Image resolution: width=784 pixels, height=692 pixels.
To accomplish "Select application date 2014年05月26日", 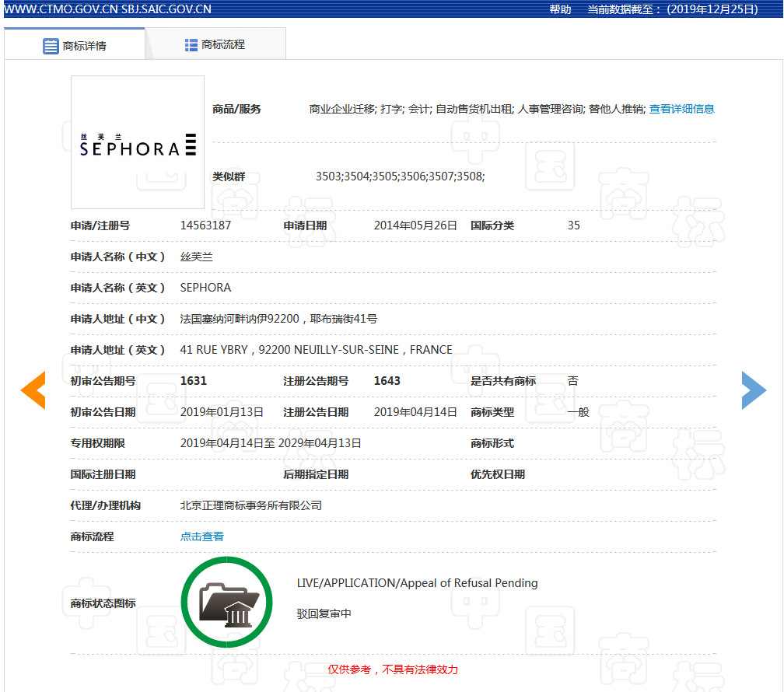I will pyautogui.click(x=415, y=225).
